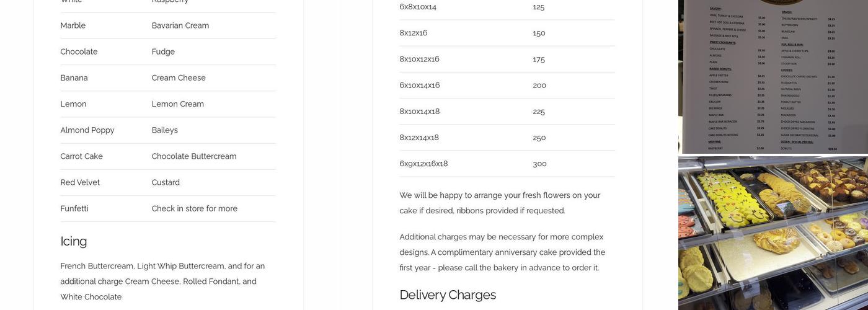Click the "Custard" filling entry
868x310 pixels.
[x=166, y=182]
